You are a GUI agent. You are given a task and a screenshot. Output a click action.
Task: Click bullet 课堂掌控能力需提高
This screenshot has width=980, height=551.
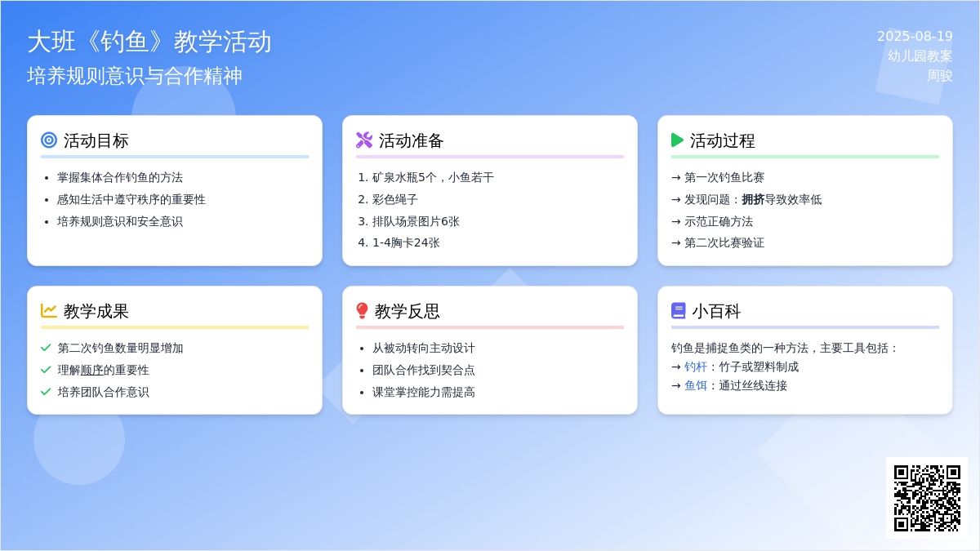point(424,392)
